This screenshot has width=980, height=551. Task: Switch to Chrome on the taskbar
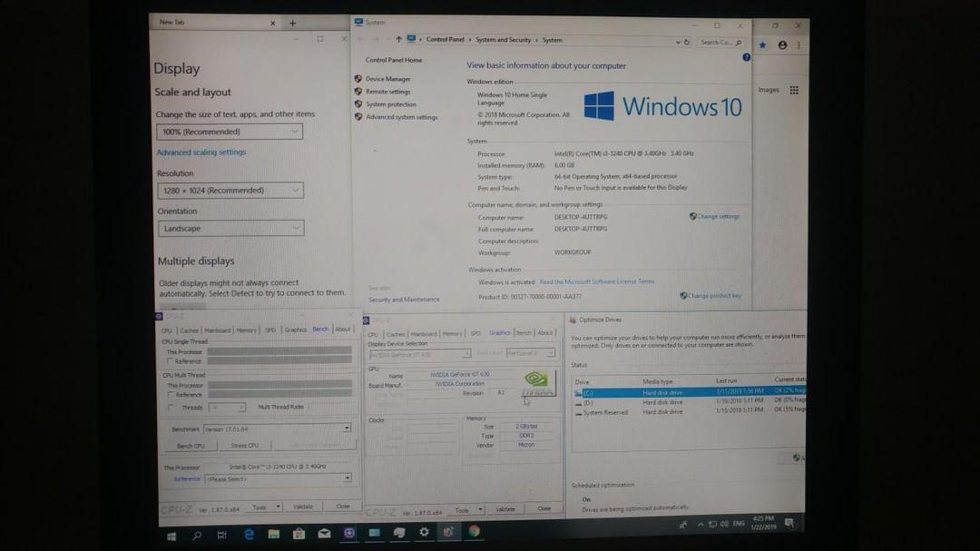click(475, 531)
